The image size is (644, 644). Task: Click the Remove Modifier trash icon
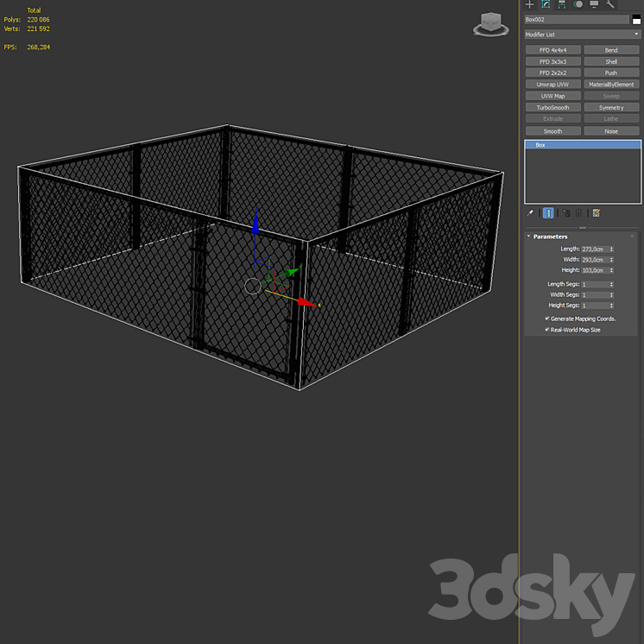(578, 212)
